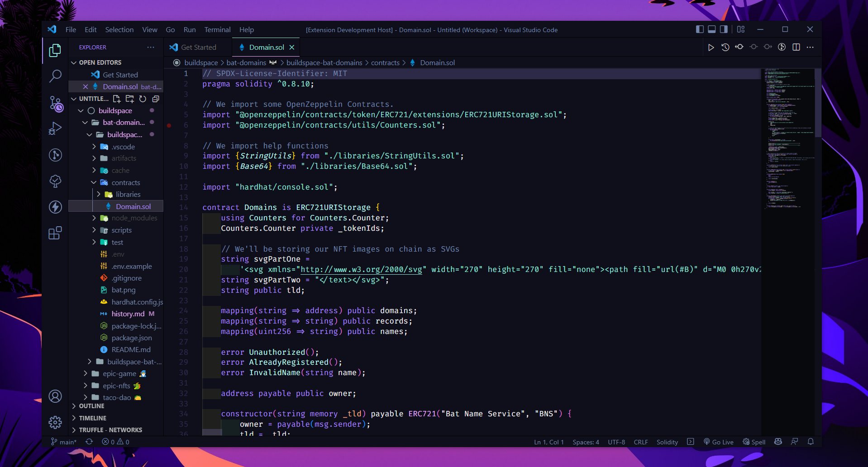Toggle breakpoint on line 6
Image resolution: width=868 pixels, height=467 pixels.
click(x=169, y=125)
